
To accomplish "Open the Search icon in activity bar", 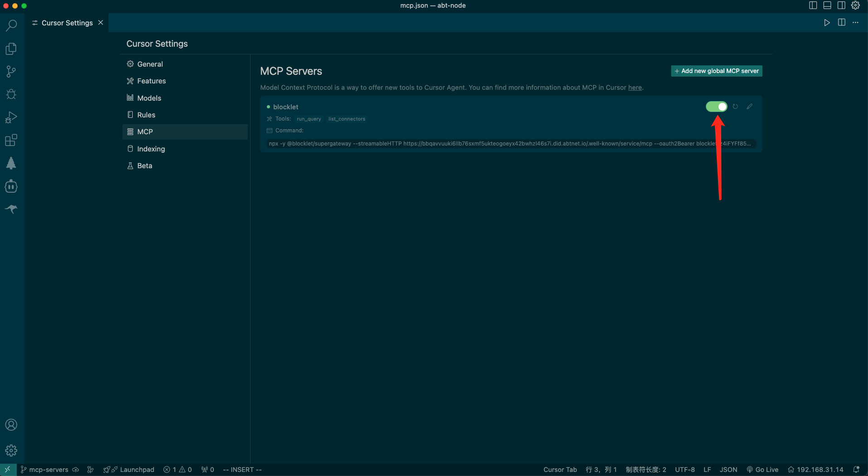I will coord(11,25).
